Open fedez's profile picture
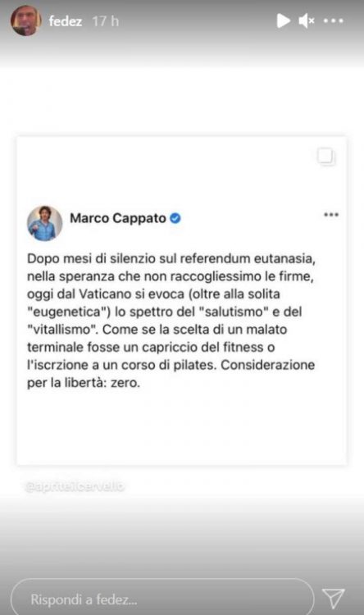Image resolution: width=364 pixels, height=615 pixels. point(26,20)
